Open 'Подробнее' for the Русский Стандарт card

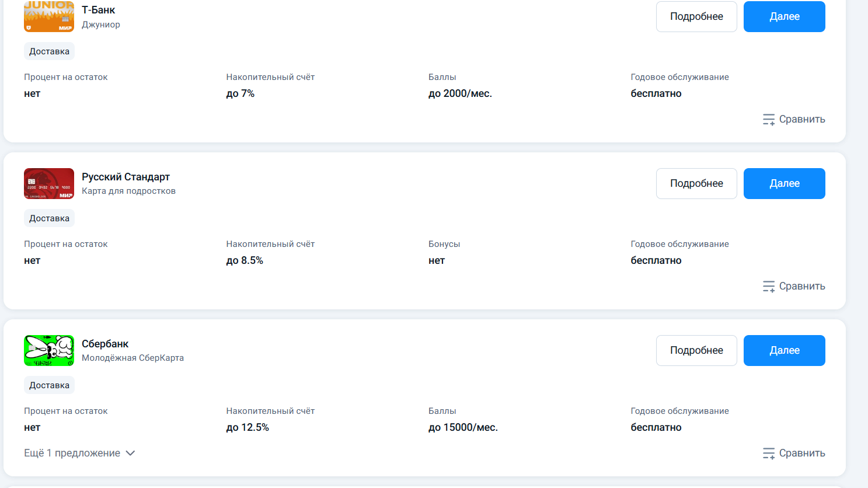coord(696,183)
